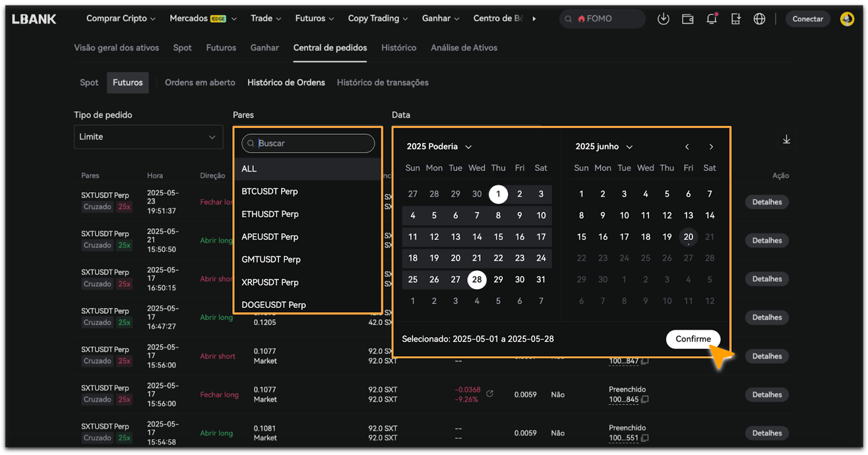Viewport: 868px width, 455px height.
Task: Go to previous month in calendar
Action: coord(687,147)
